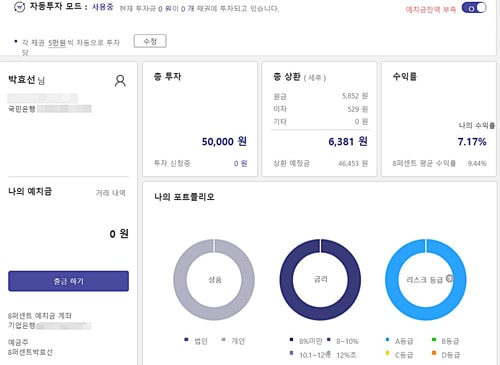Click the C등급 yellow legend dot
This screenshot has height=365, width=500.
[387, 353]
